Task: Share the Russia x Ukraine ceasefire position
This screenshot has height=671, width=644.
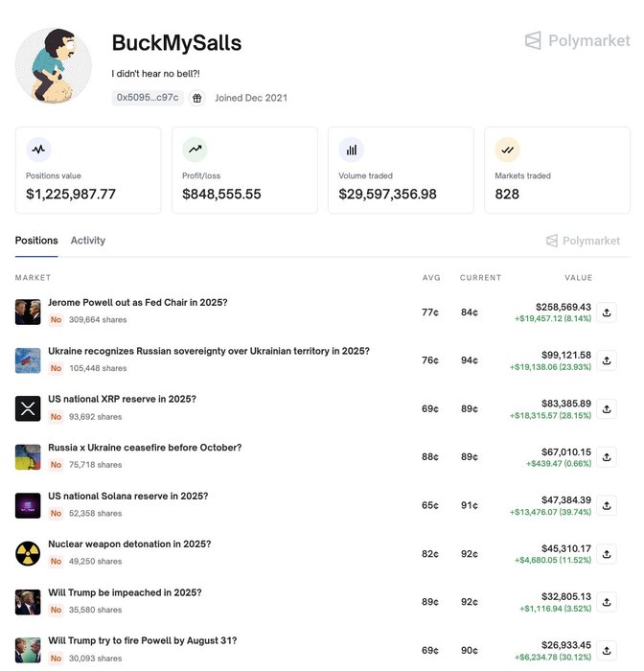Action: click(607, 457)
